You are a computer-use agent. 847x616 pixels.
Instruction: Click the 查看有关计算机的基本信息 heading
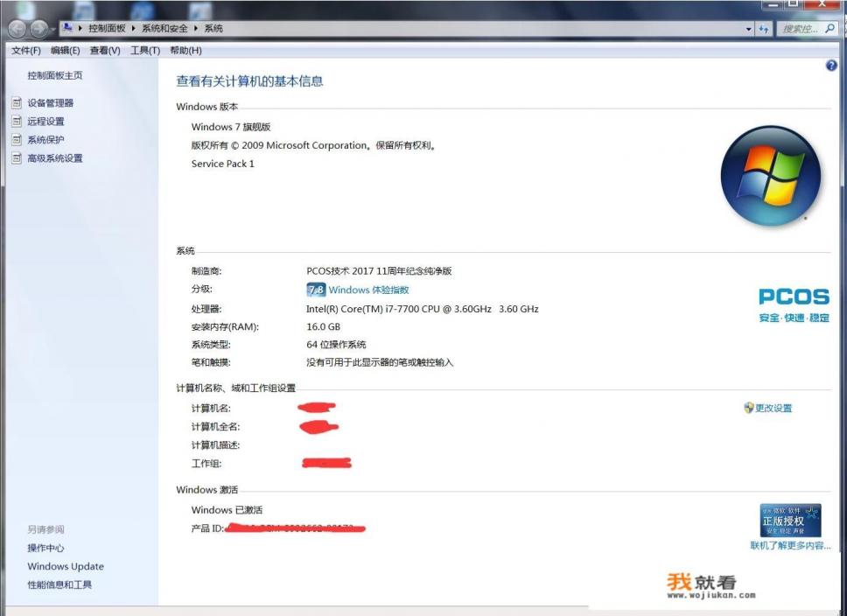[249, 81]
